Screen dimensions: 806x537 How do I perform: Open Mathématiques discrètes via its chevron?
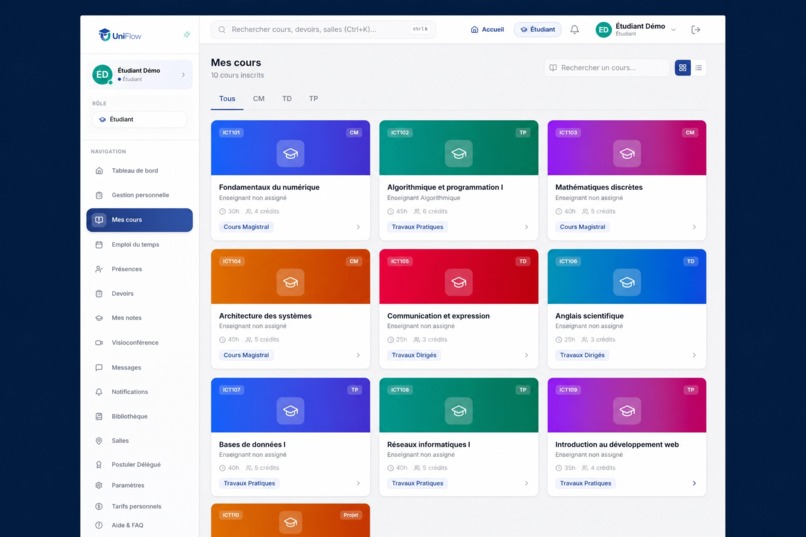(x=694, y=227)
